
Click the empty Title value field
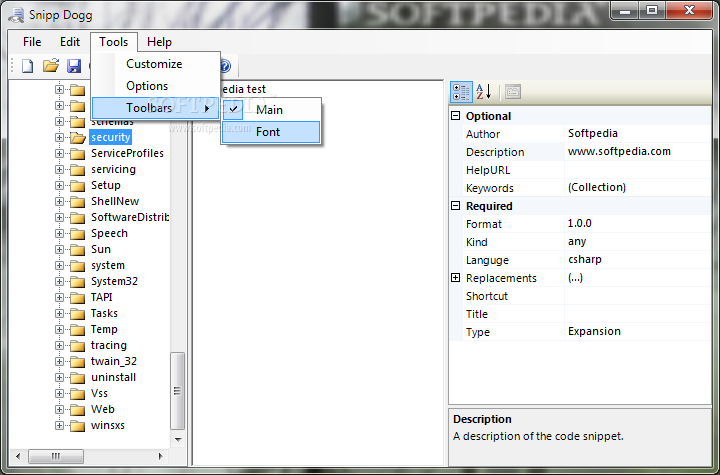pyautogui.click(x=638, y=314)
